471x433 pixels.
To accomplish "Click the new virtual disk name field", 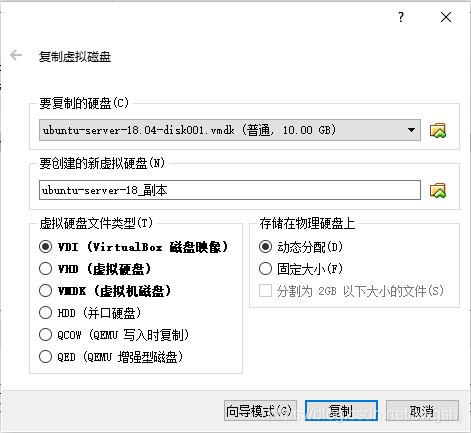I will tap(230, 190).
